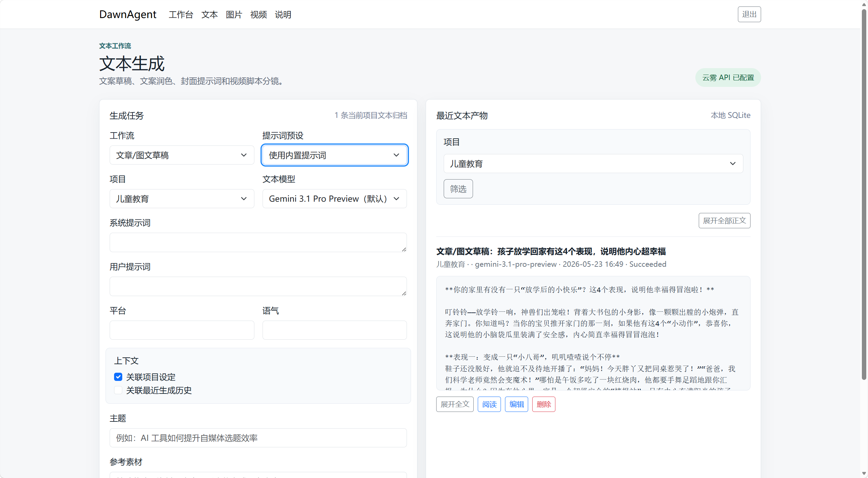Screen dimensions: 868x478
Task: Click the article title 孩子放学回家有这4个表现
Action: point(551,251)
